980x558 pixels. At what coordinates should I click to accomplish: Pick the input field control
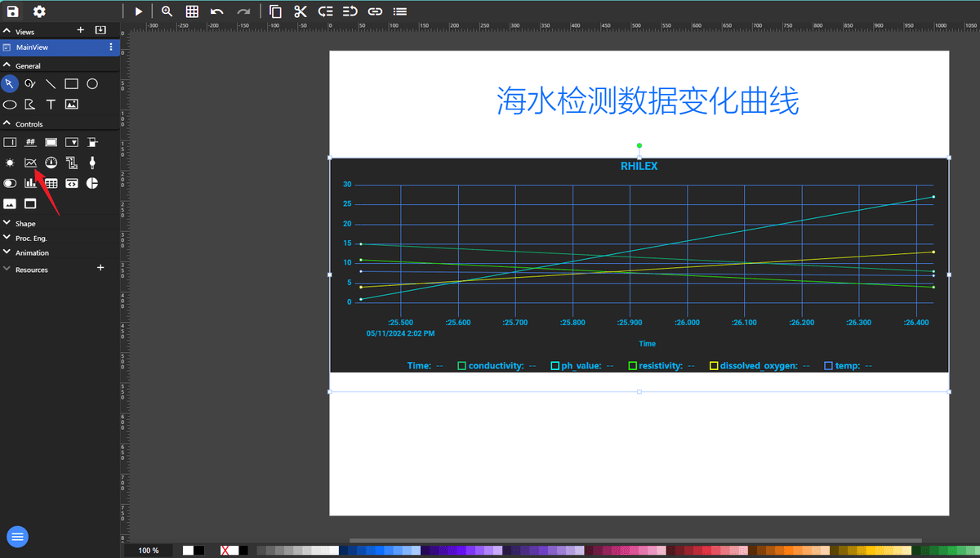click(10, 142)
